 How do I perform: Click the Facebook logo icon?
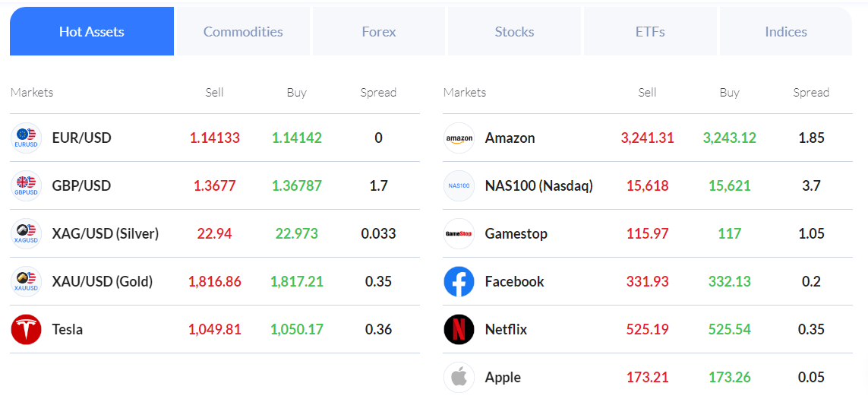click(x=459, y=282)
